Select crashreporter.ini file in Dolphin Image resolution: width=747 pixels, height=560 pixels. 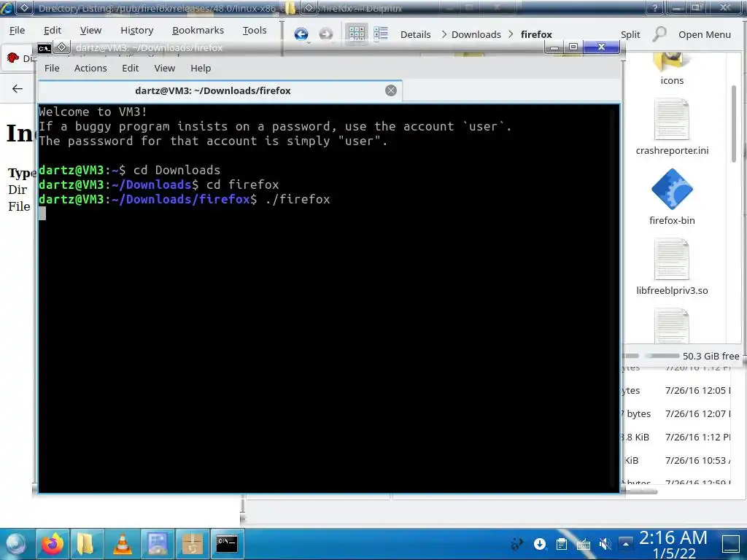coord(672,127)
